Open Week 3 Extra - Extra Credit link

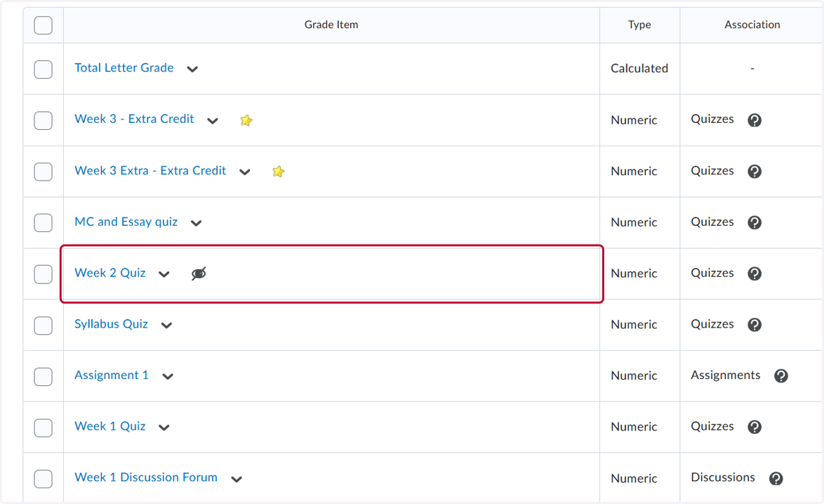click(150, 170)
